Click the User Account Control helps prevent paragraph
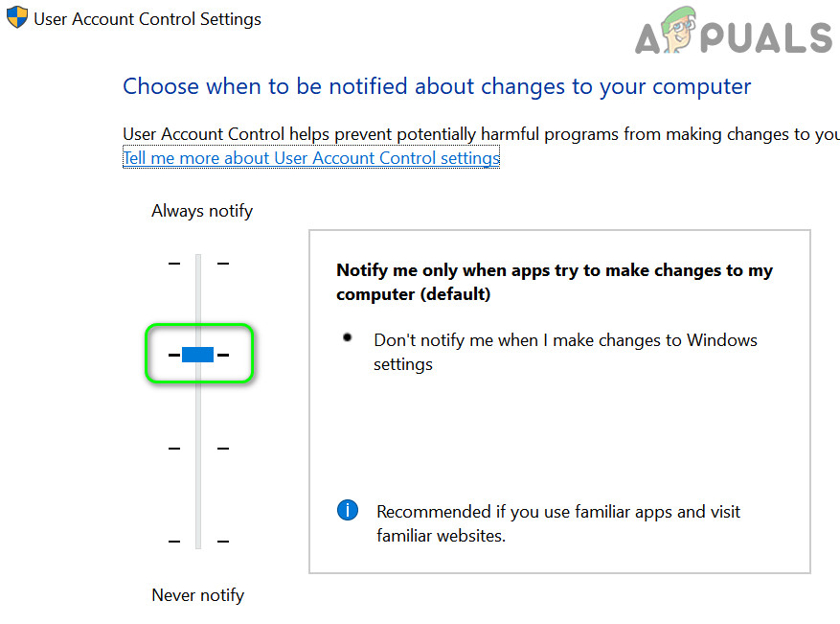 pyautogui.click(x=481, y=134)
